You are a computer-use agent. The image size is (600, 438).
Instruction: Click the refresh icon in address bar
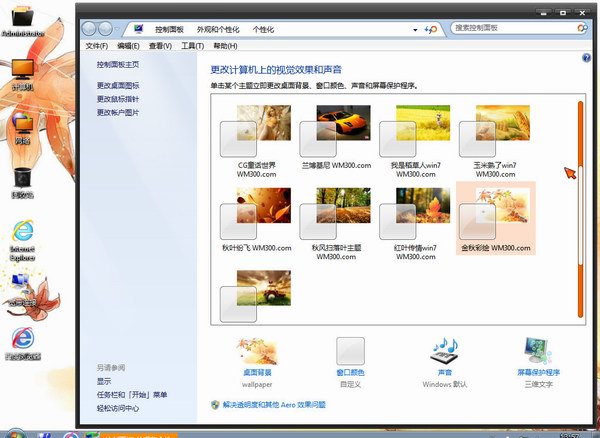tap(432, 29)
